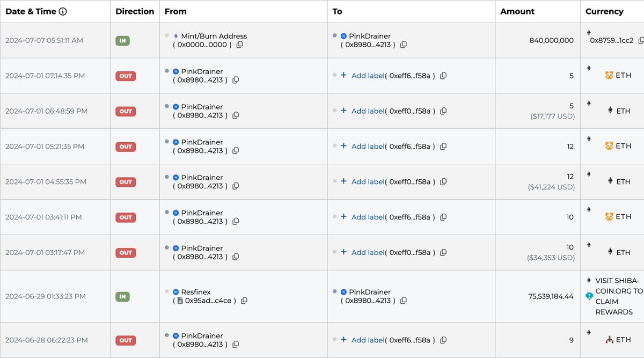This screenshot has width=644, height=358.
Task: Open PinkDrainer in To column of 05:51:11 AM row
Action: coord(370,36)
